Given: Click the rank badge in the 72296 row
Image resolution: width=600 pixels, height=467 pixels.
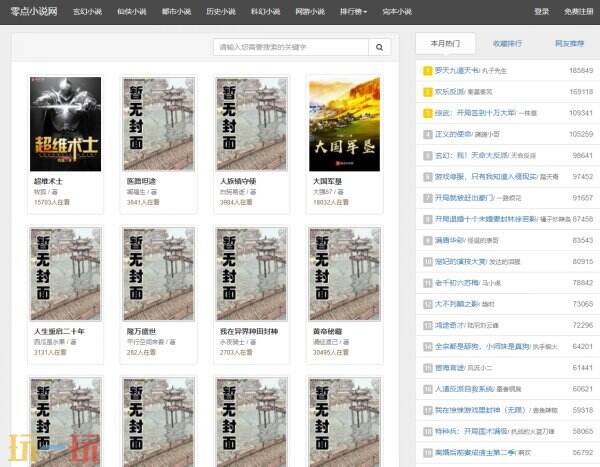Looking at the screenshot, I should click(x=427, y=326).
